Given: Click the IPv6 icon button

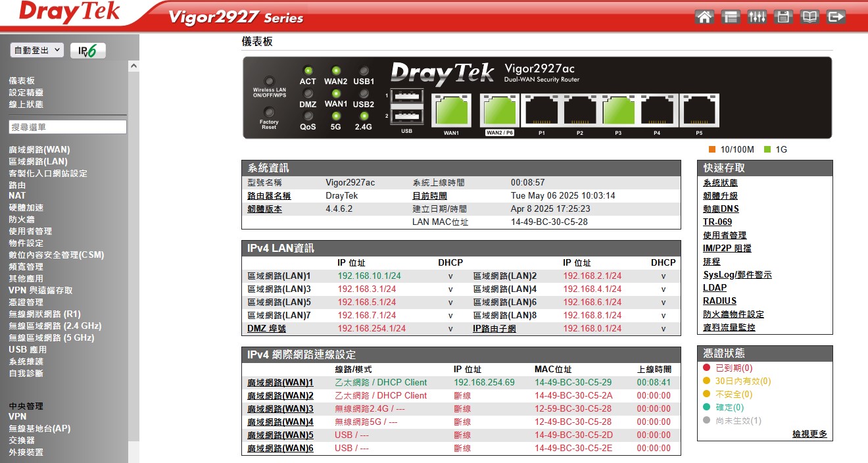Looking at the screenshot, I should point(88,51).
